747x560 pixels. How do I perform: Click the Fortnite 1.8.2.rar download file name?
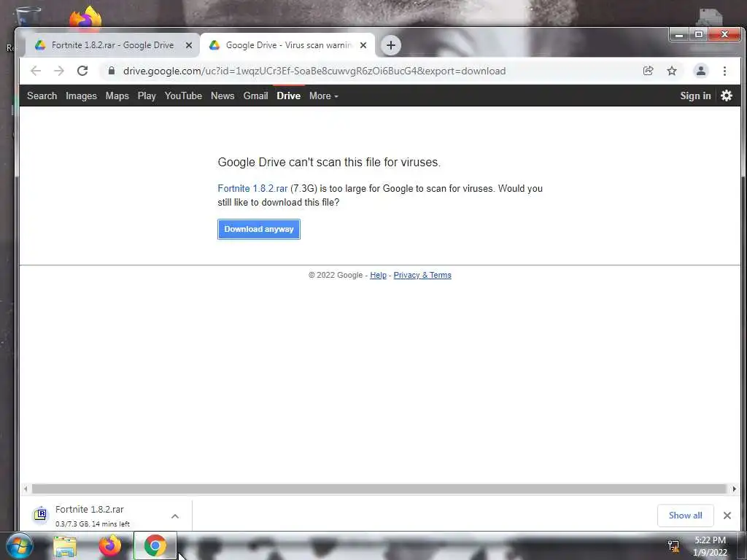coord(90,509)
